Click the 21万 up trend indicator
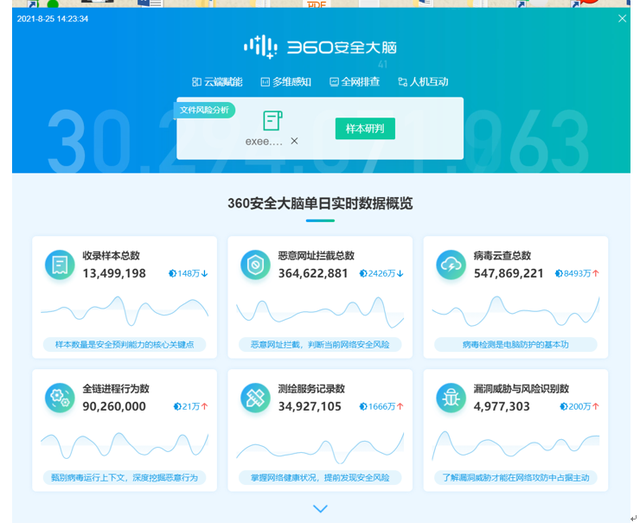Screen dimensions: 640x529 point(191,407)
